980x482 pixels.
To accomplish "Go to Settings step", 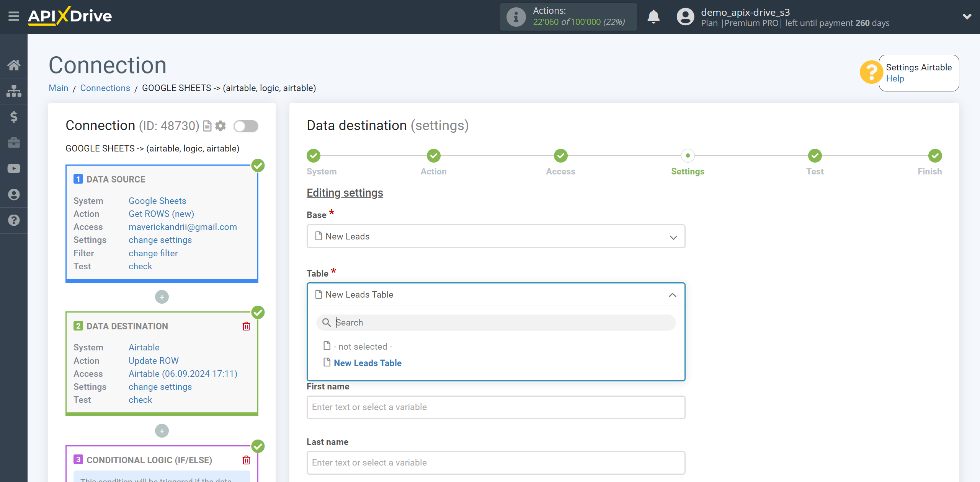I will (x=688, y=156).
